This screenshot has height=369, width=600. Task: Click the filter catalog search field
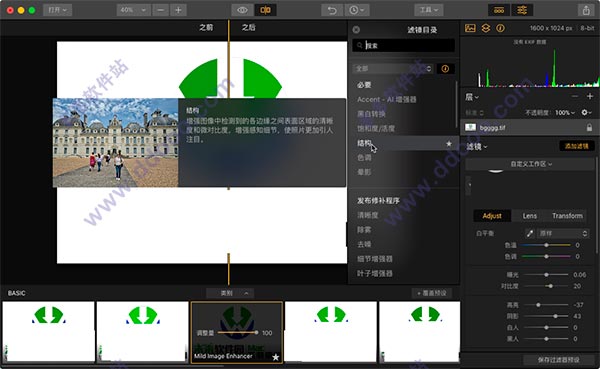[404, 46]
